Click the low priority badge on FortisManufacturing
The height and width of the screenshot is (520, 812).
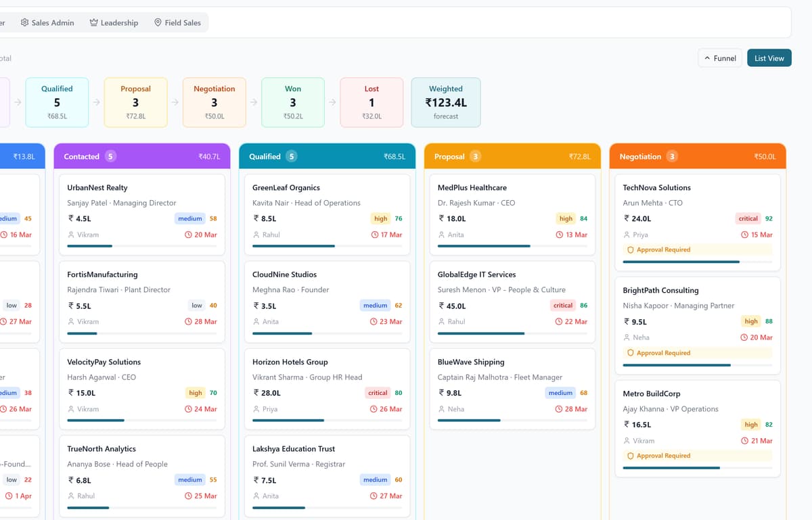tap(197, 306)
